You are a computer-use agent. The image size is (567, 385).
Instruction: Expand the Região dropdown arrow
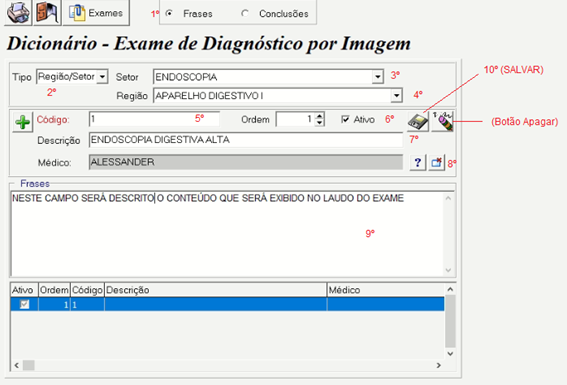click(397, 95)
